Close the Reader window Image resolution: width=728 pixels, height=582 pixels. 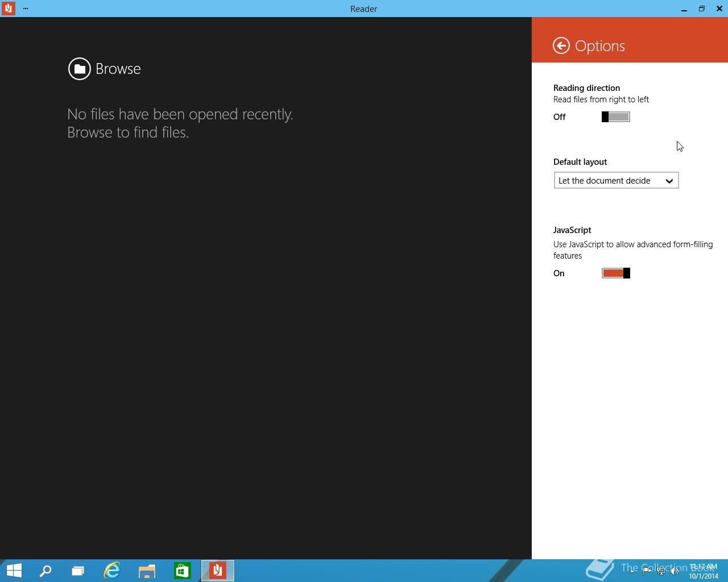pyautogui.click(x=719, y=9)
